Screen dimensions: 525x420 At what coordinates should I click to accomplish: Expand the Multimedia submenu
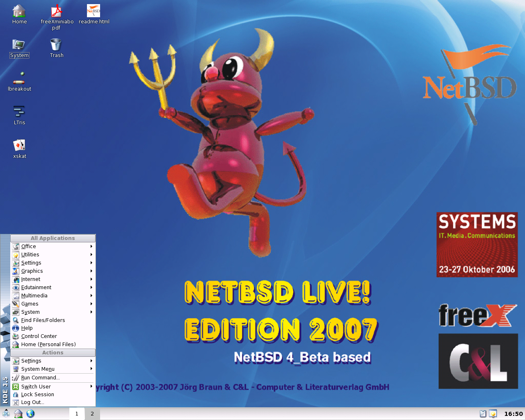click(x=53, y=296)
